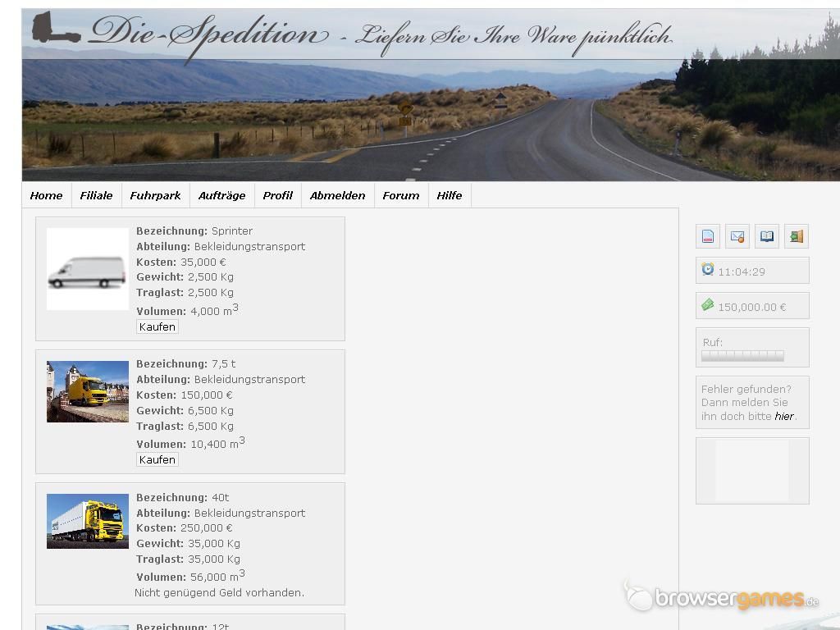Click the 'hier' bug report link
Image resolution: width=840 pixels, height=630 pixels.
[x=783, y=416]
